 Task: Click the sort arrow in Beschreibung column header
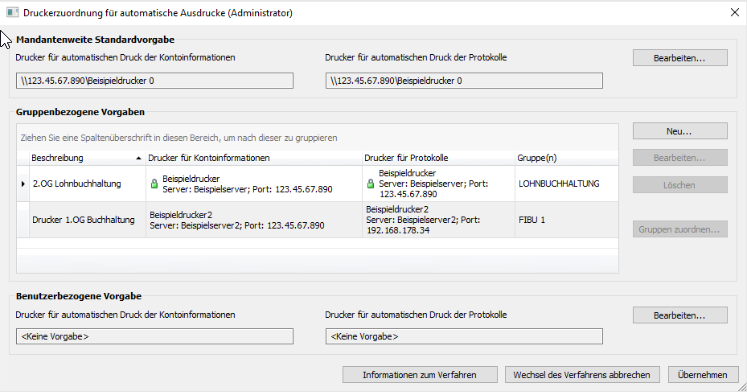tap(139, 158)
